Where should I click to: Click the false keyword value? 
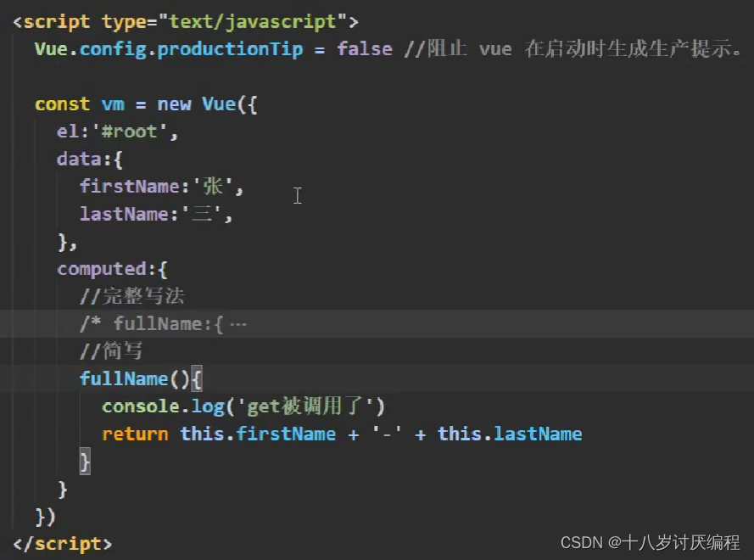click(x=365, y=49)
